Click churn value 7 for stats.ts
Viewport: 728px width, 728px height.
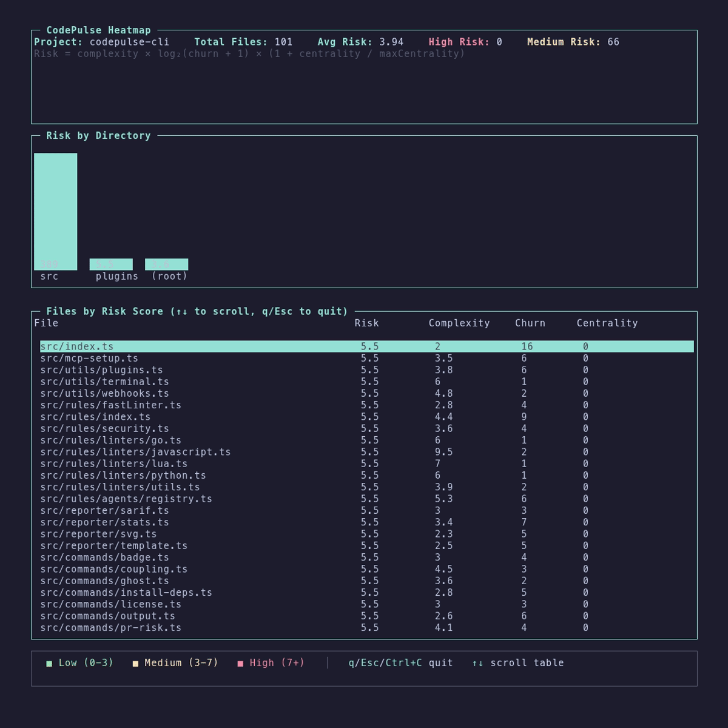tap(524, 522)
